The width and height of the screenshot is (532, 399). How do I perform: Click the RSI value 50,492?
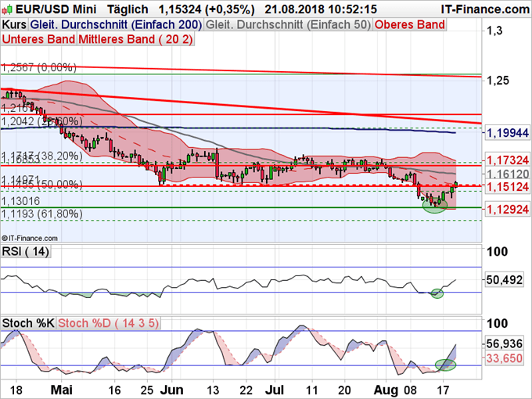point(504,280)
